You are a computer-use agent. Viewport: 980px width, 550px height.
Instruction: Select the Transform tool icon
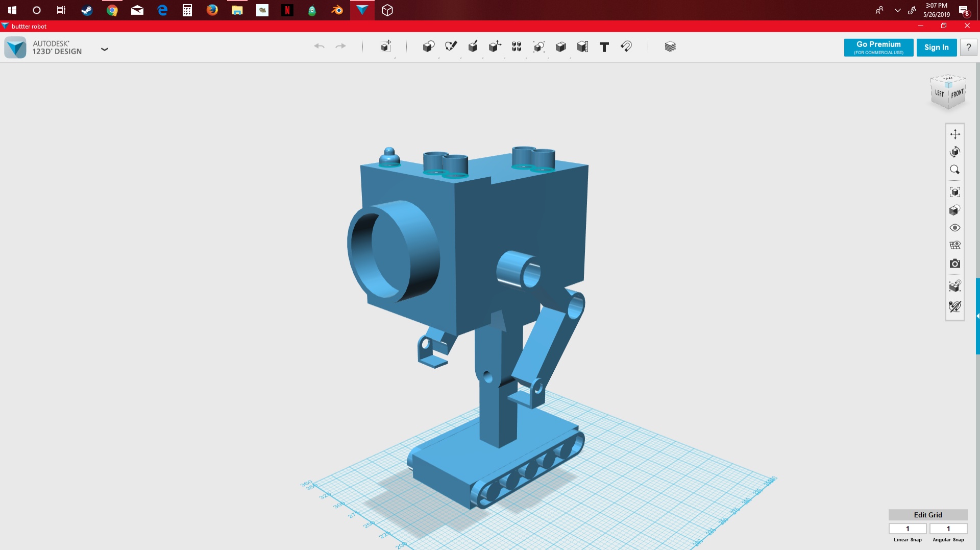385,46
